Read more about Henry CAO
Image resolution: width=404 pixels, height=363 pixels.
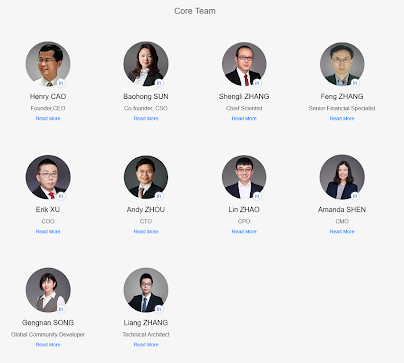click(48, 118)
